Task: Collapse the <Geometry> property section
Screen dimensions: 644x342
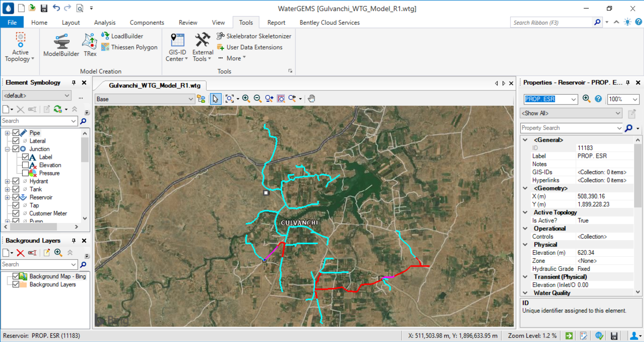Action: pyautogui.click(x=525, y=188)
